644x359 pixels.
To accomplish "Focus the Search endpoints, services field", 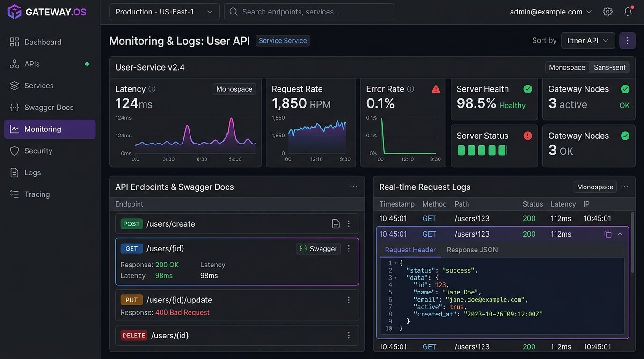I will (x=309, y=12).
